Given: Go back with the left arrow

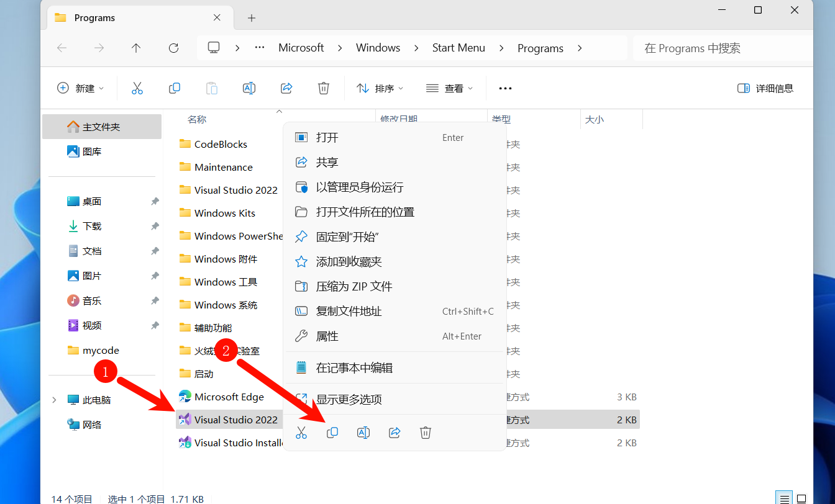Looking at the screenshot, I should point(62,48).
